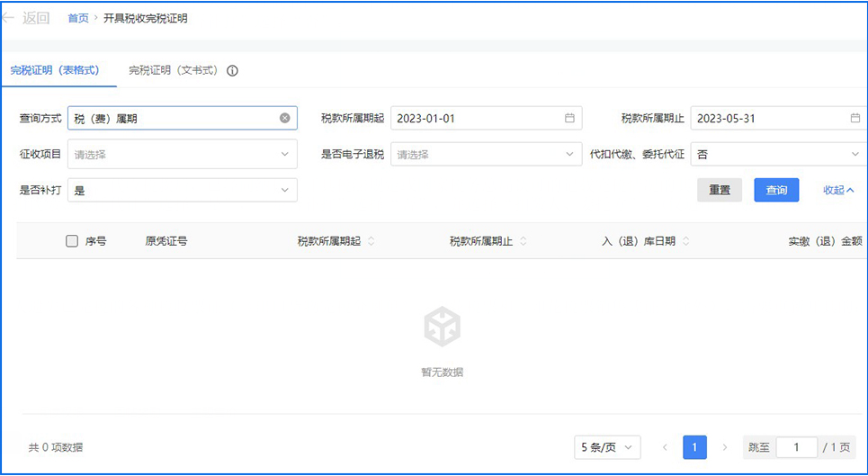Open the 5条/页 page size selector
This screenshot has width=868, height=476.
pos(607,447)
